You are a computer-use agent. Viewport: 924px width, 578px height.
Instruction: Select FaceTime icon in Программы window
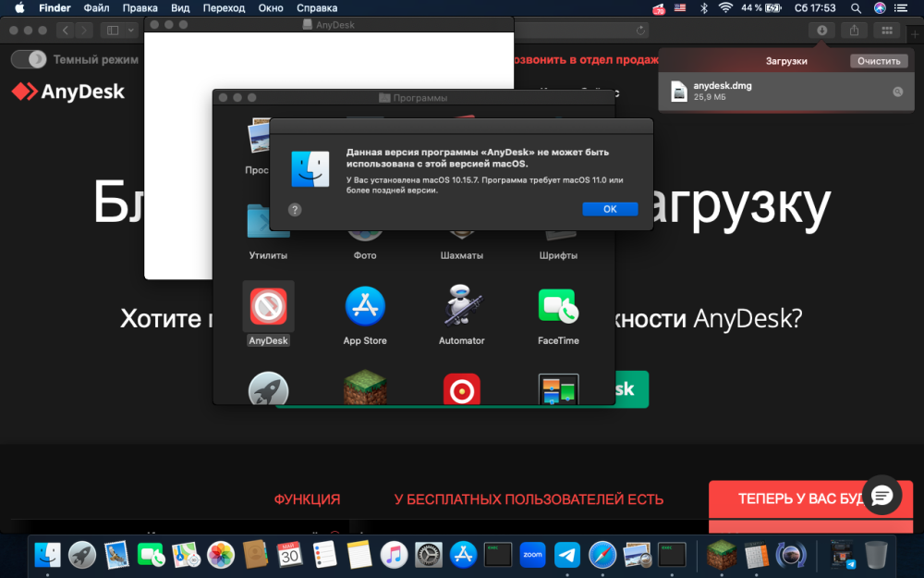click(x=558, y=306)
